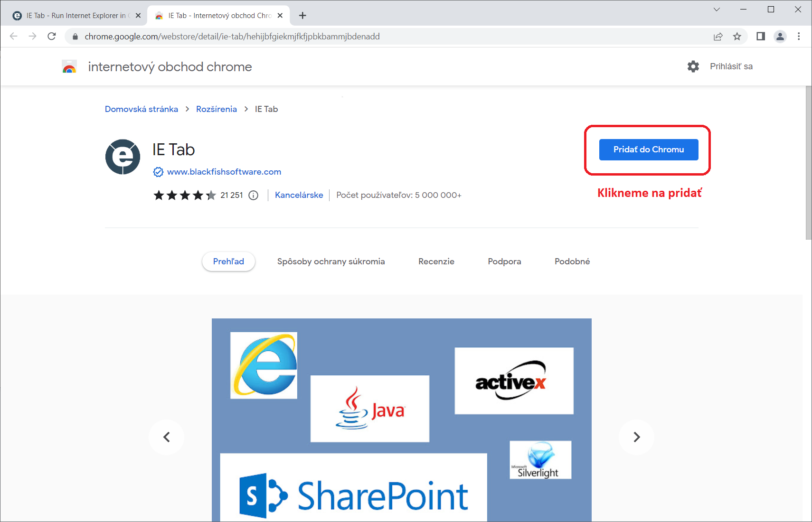
Task: Open Spôsoby ochrany súkromia tab
Action: (x=331, y=261)
